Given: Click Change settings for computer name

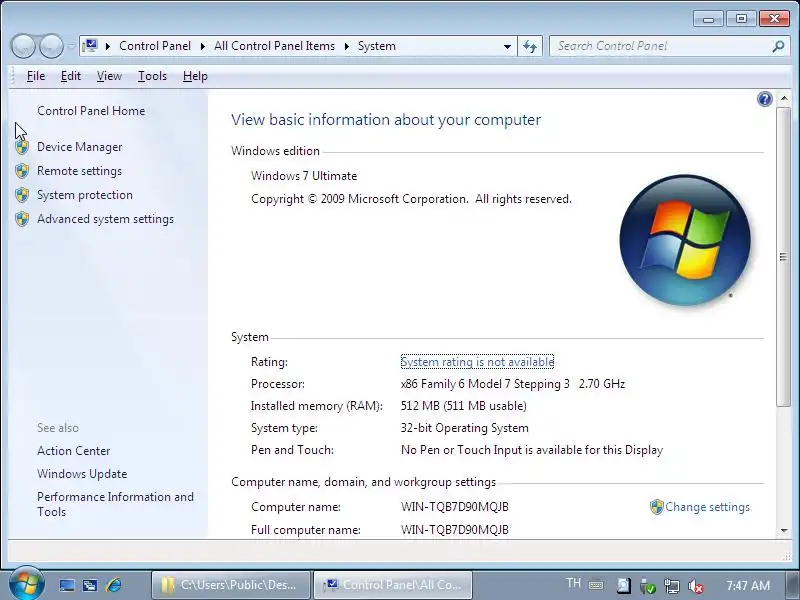Looking at the screenshot, I should point(707,507).
